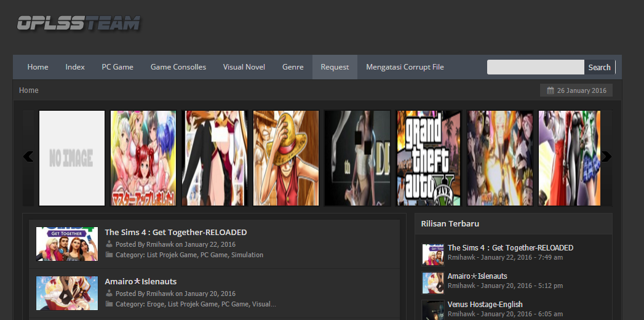Open The Sims 4 : Get Together-RELOADED post title
644x320 pixels.
pyautogui.click(x=176, y=233)
